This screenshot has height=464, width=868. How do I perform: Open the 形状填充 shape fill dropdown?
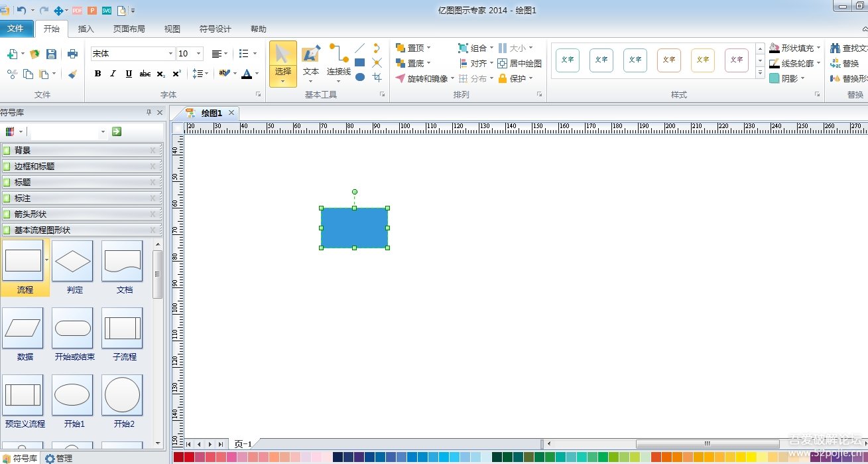point(795,48)
